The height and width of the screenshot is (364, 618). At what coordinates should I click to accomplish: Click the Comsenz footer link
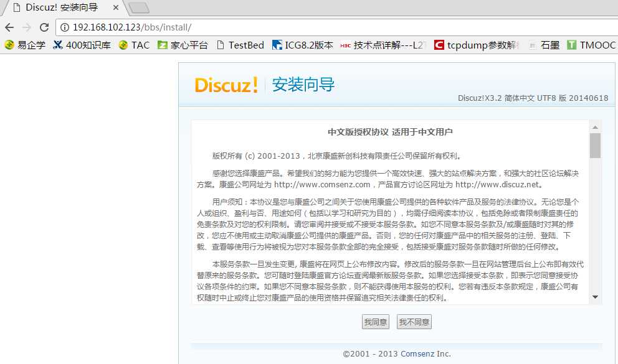point(417,354)
